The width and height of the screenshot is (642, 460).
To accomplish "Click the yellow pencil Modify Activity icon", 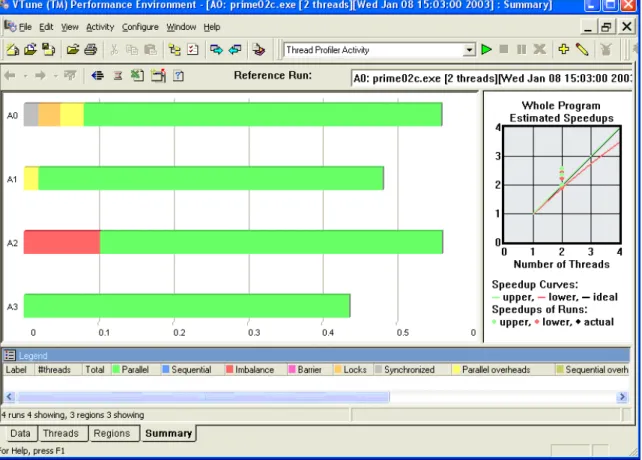I will click(x=582, y=50).
